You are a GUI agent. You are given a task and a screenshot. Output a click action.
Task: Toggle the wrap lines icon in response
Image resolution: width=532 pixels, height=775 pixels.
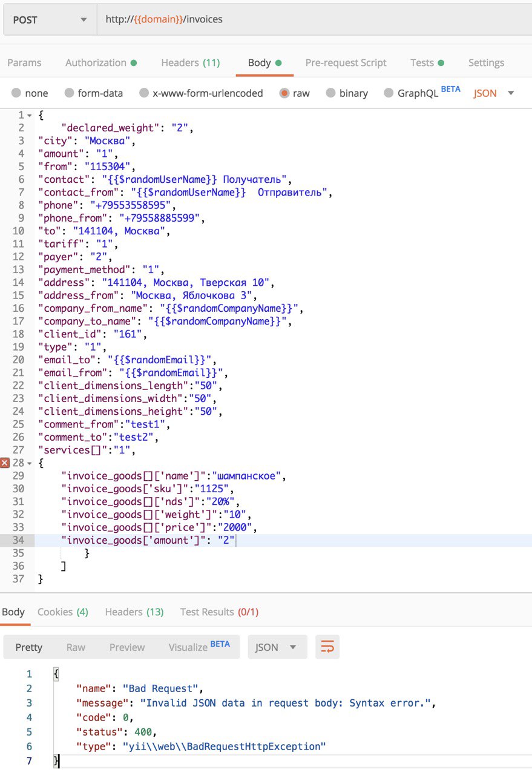pos(327,647)
